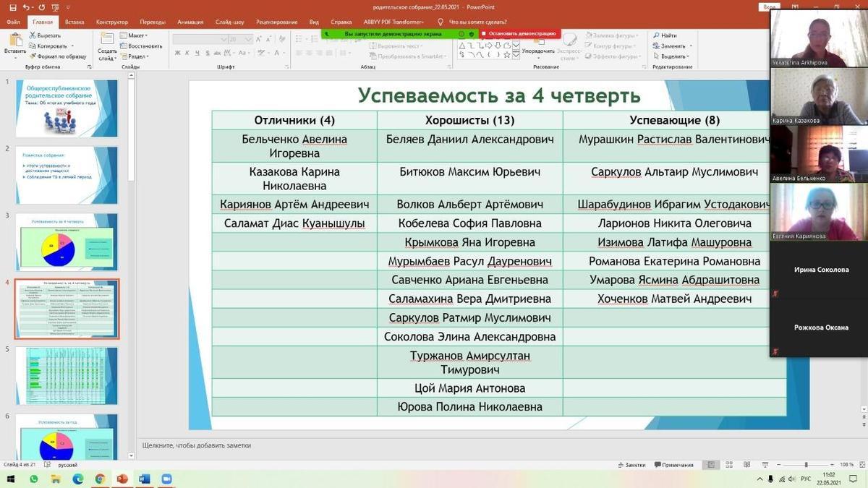
Task: Open Google Chrome from the taskbar
Action: click(100, 479)
